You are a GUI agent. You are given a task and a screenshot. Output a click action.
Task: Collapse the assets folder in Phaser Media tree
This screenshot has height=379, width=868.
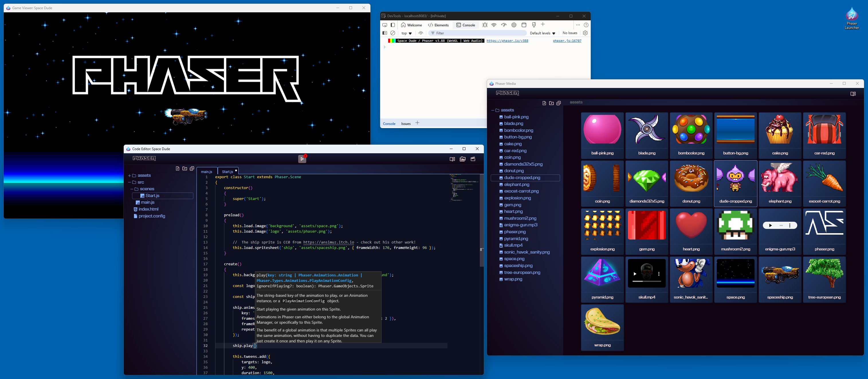[493, 110]
